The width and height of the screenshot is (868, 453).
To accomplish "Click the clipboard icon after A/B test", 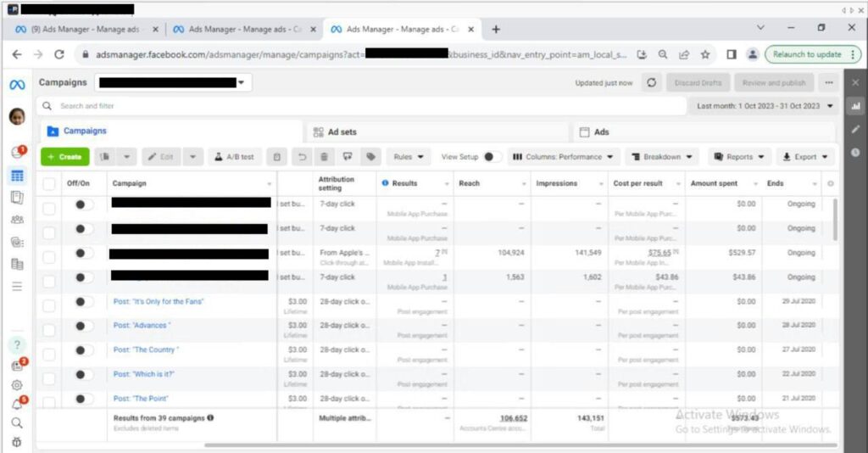I will click(x=277, y=157).
